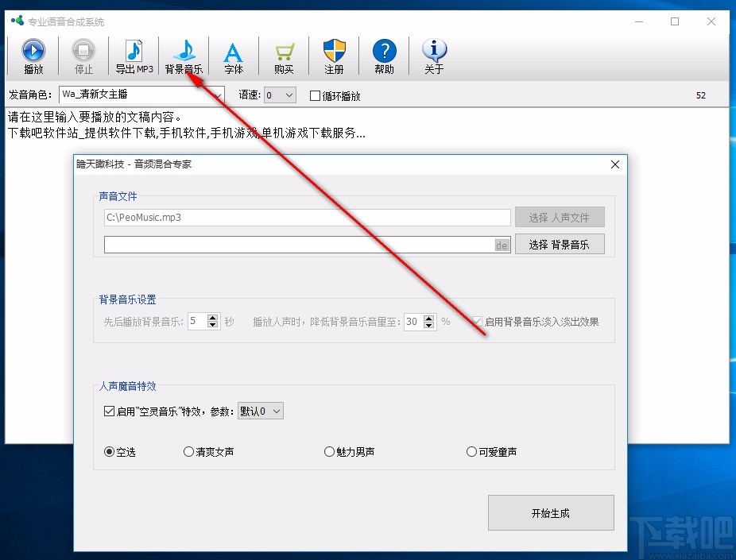Click the 选择 背景音乐 button
This screenshot has height=560, width=736.
[560, 245]
